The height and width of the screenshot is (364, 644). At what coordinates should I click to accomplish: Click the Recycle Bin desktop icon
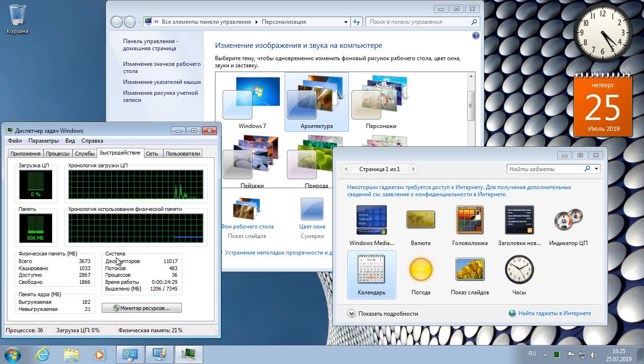coord(18,16)
